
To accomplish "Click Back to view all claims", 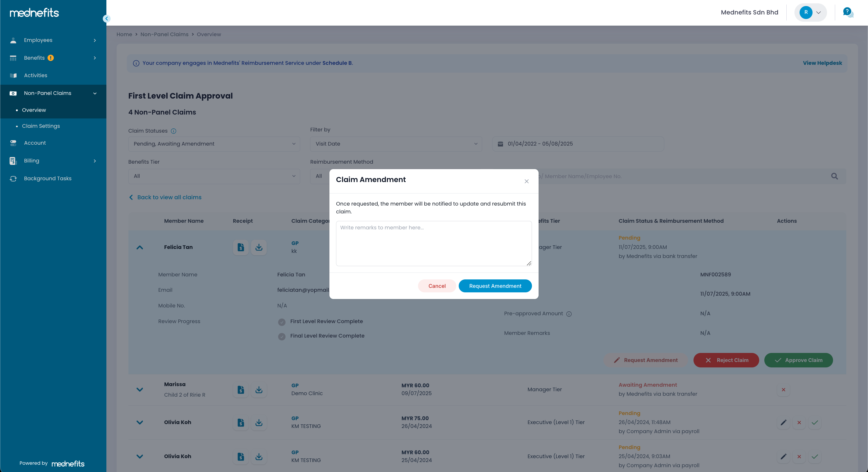I will point(165,197).
